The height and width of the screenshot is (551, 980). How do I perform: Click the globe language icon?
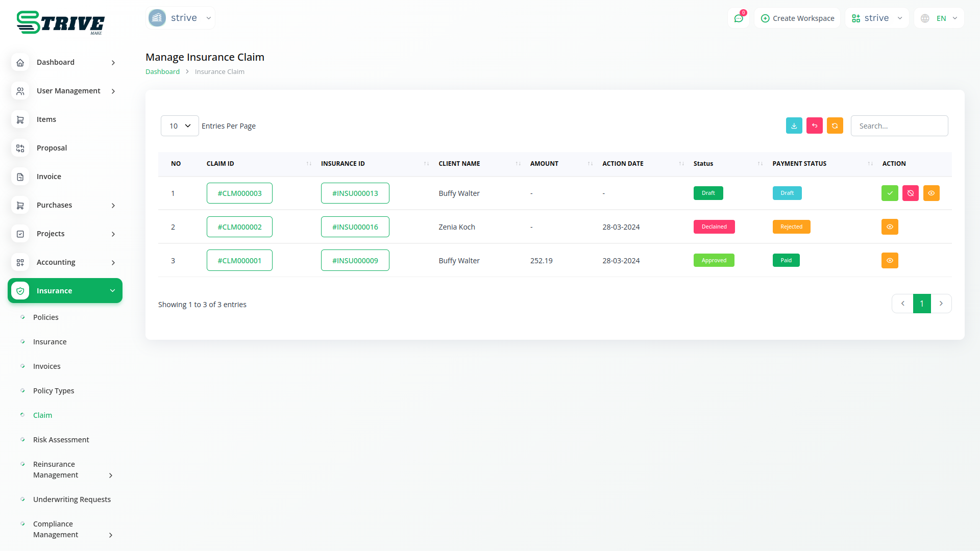tap(925, 18)
